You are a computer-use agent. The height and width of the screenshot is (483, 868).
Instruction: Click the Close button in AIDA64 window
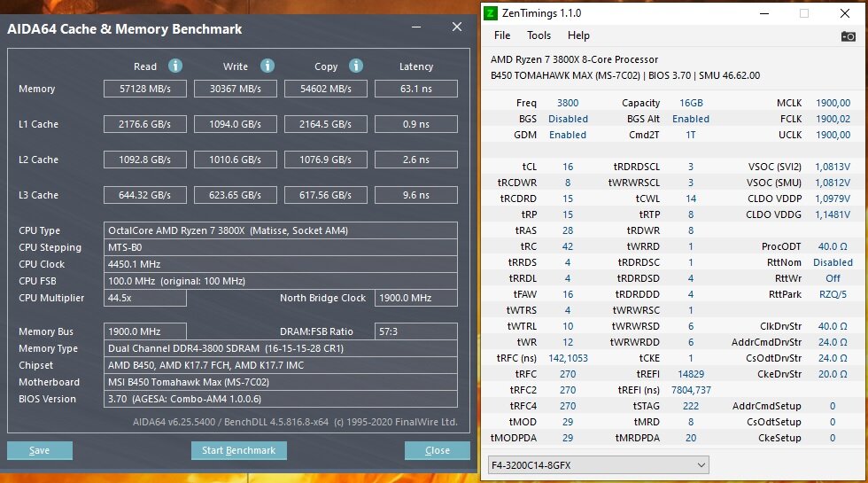[x=438, y=450]
